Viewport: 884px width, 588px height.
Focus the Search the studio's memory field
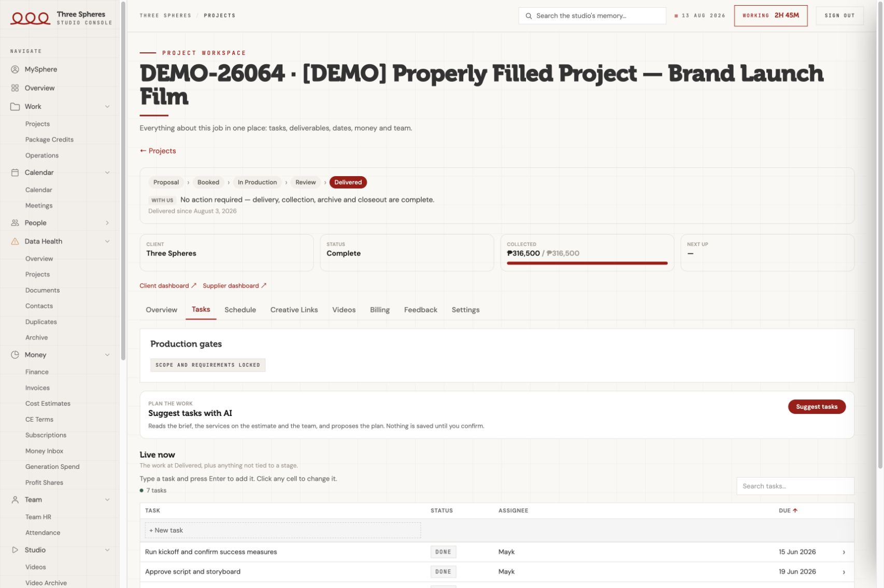click(x=592, y=16)
